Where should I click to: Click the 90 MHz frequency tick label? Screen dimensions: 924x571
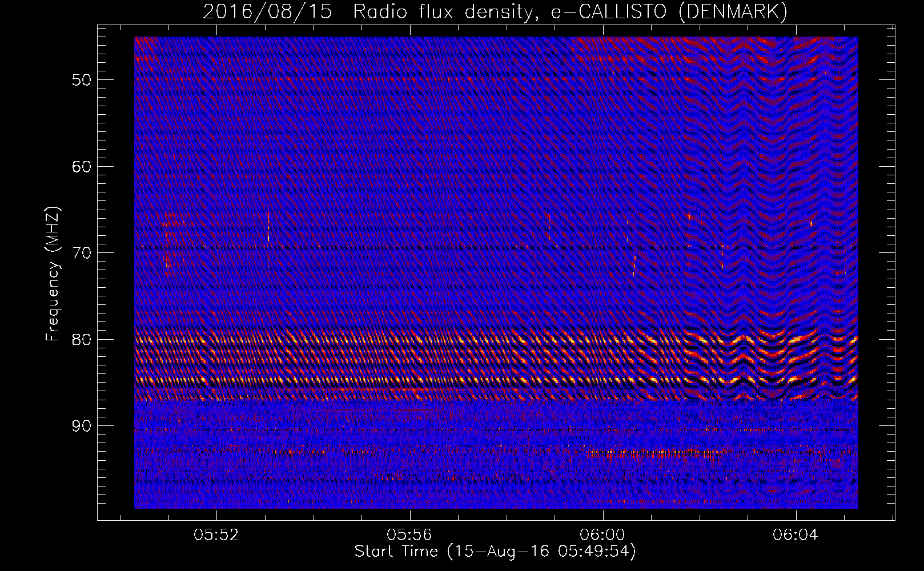coord(82,426)
